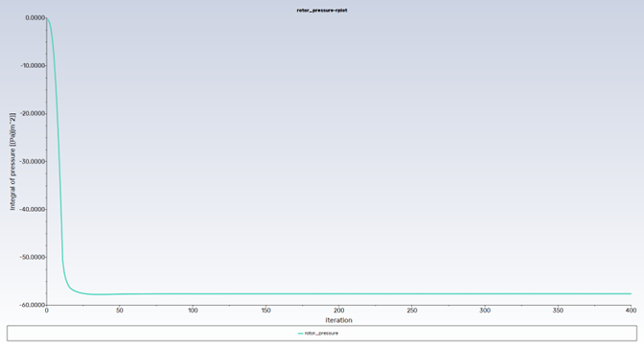The height and width of the screenshot is (348, 644).
Task: Click the Integral of pressure y-axis label
Action: pyautogui.click(x=12, y=161)
